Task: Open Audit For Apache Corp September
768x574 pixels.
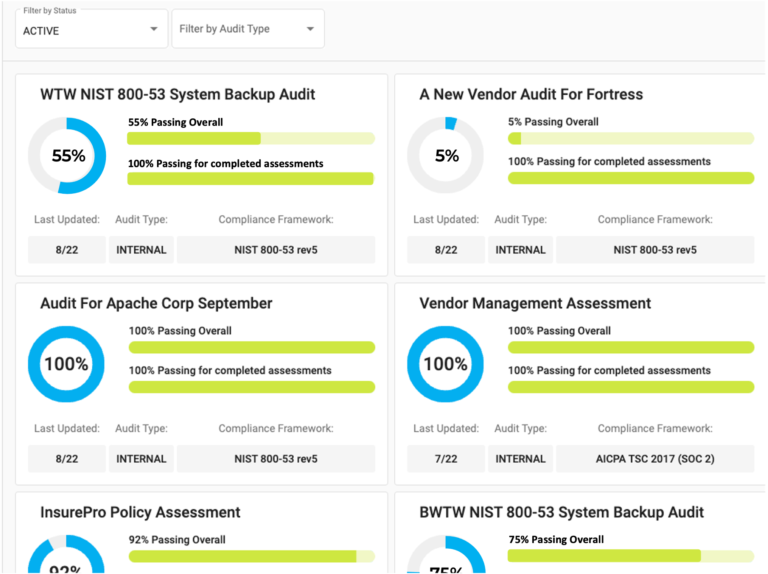Action: pyautogui.click(x=156, y=303)
